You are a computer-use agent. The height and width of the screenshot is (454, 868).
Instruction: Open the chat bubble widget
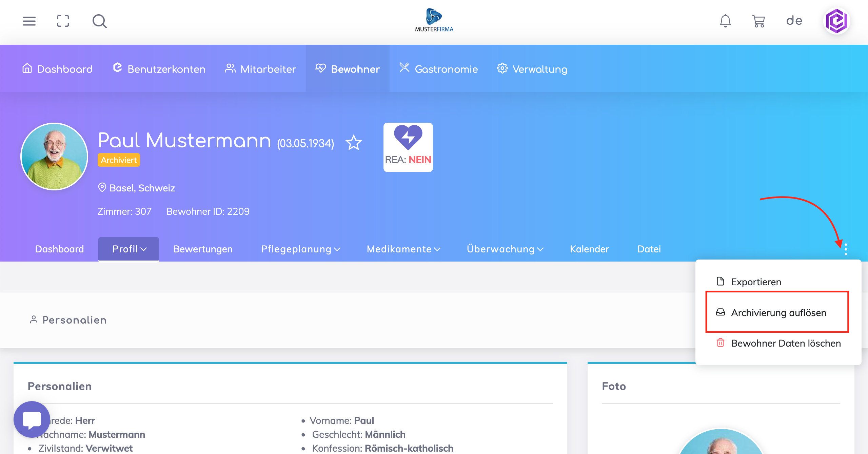[x=32, y=419]
